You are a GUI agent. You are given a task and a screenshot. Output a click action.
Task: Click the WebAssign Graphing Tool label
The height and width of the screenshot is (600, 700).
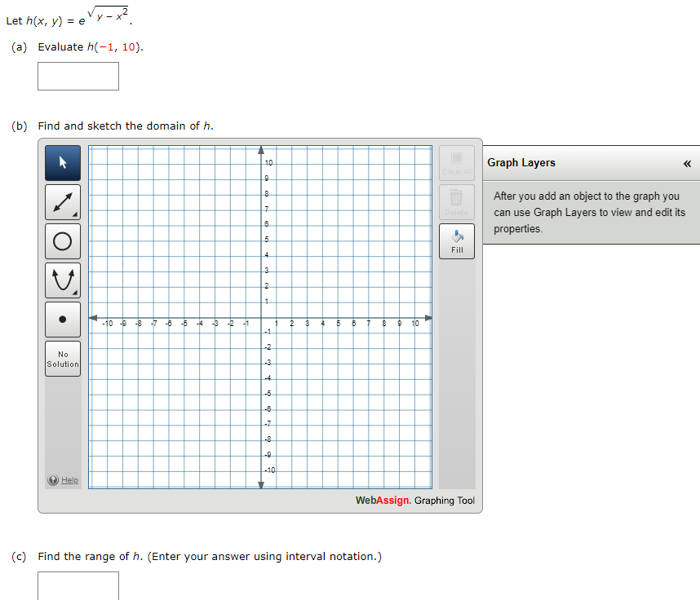tap(414, 501)
